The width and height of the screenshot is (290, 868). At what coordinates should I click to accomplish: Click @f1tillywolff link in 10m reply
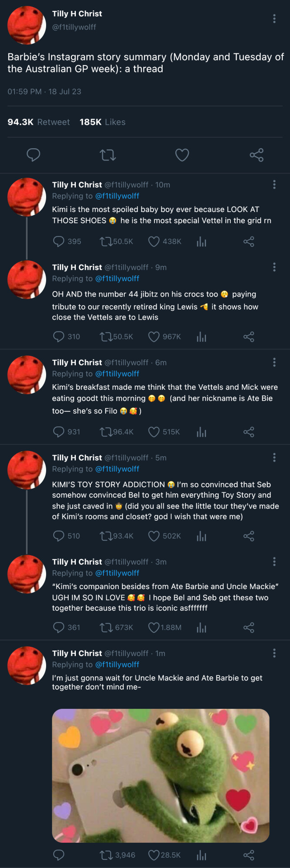coord(117,196)
